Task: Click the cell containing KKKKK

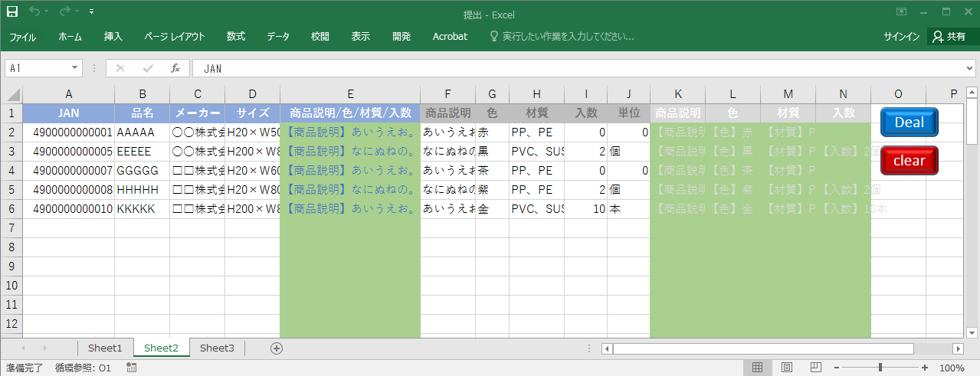Action: point(143,208)
